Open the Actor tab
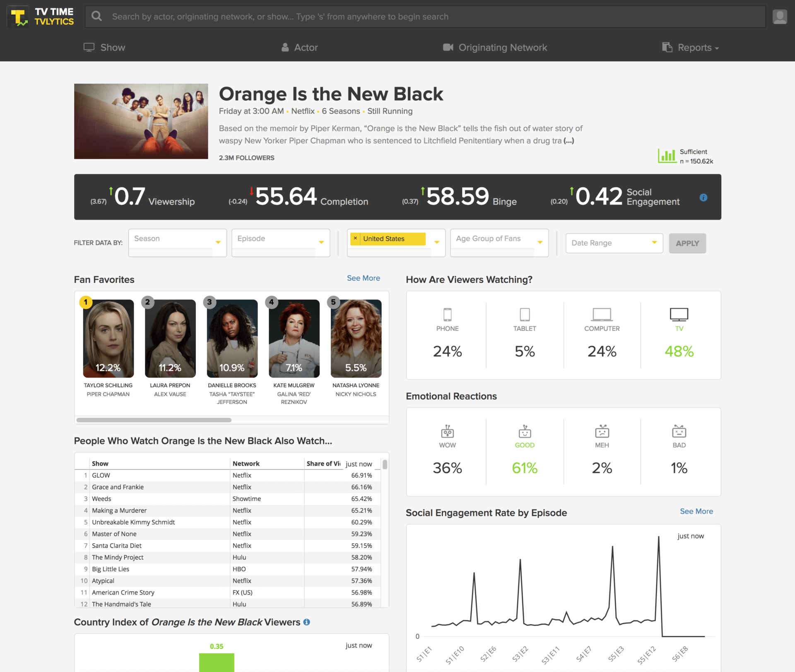The width and height of the screenshot is (795, 672). [300, 48]
